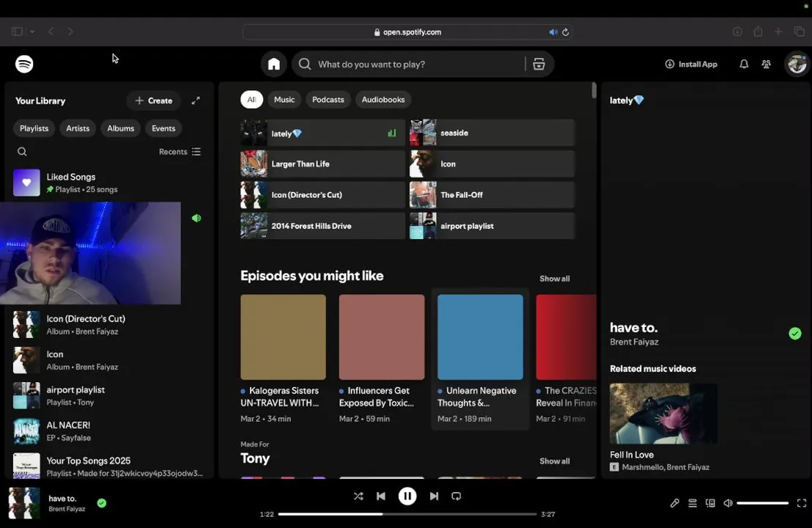Viewport: 812px width, 528px height.
Task: Click the Install App button
Action: [691, 65]
